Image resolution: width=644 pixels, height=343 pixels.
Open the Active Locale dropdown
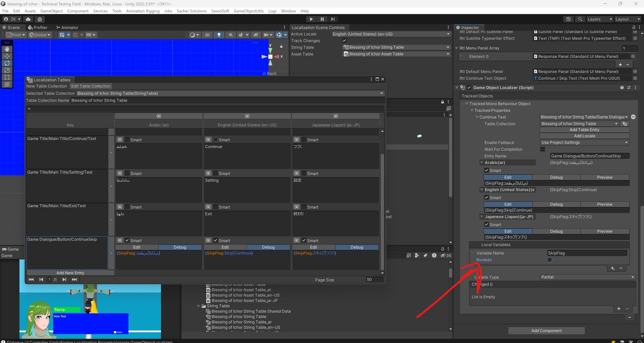pos(391,34)
